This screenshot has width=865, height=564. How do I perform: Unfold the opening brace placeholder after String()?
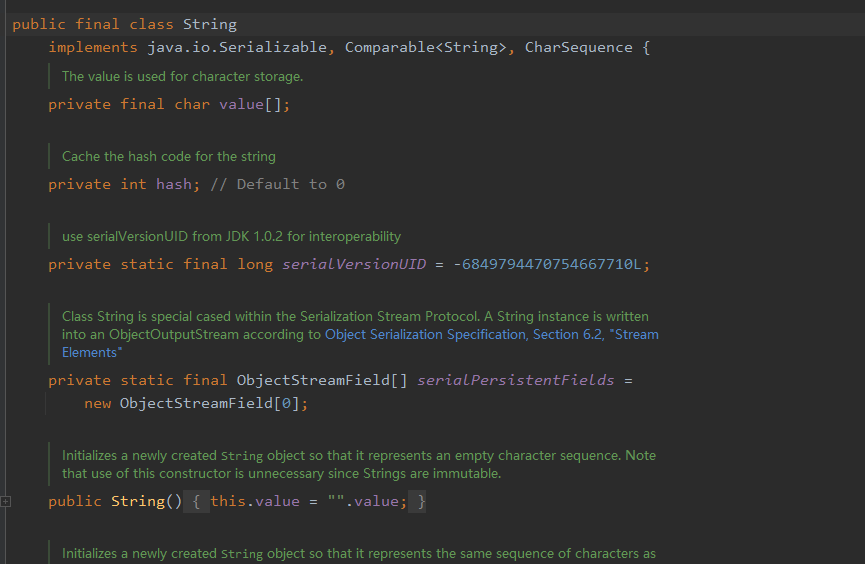click(196, 502)
